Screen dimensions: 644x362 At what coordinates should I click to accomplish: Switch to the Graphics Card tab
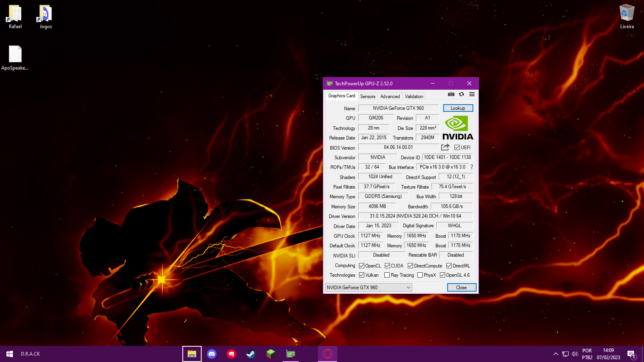[341, 96]
